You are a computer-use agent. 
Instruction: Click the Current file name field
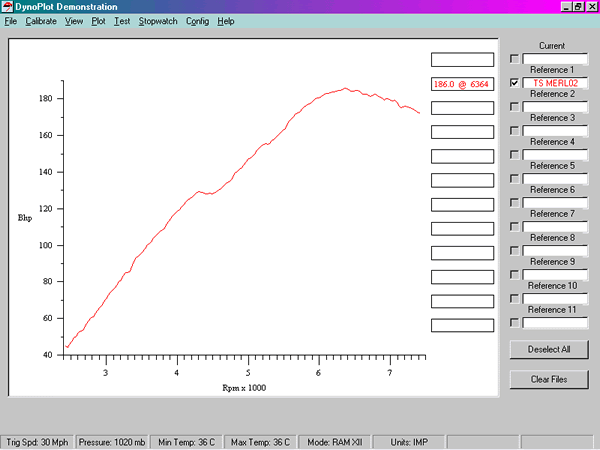pos(555,59)
